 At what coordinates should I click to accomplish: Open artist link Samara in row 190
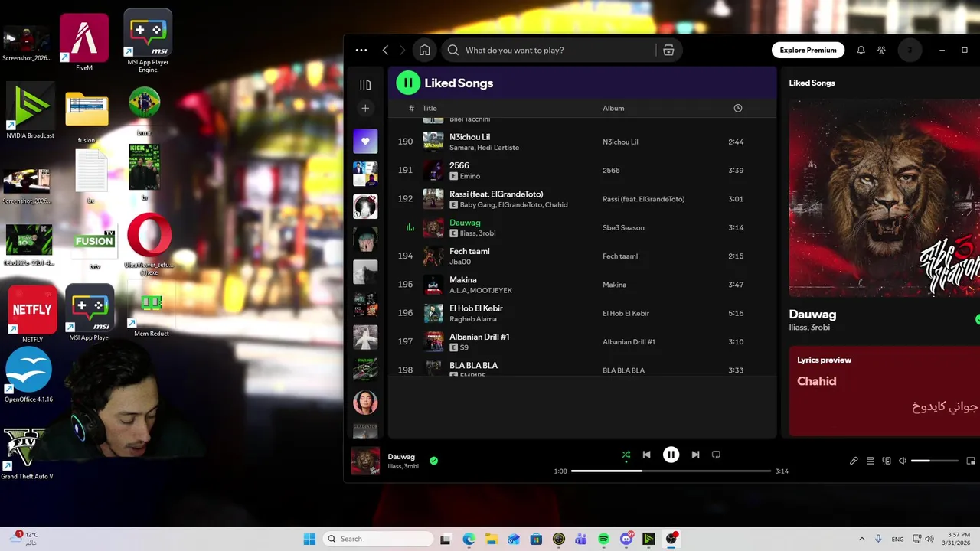[x=461, y=148]
